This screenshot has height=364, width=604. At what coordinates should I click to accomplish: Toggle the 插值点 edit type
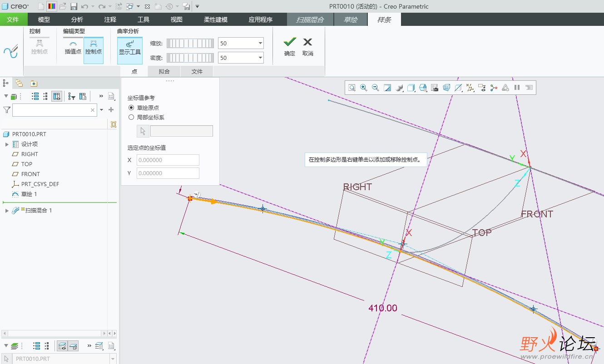pos(73,47)
